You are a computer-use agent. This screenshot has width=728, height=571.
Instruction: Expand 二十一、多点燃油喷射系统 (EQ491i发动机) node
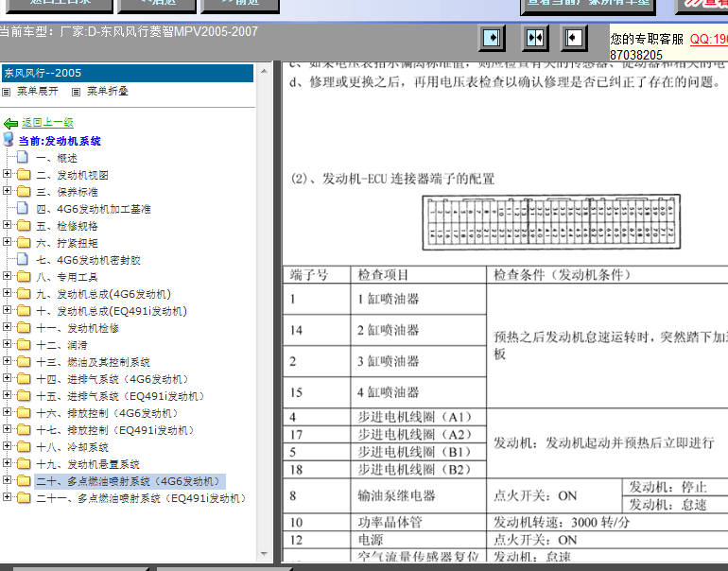8,498
